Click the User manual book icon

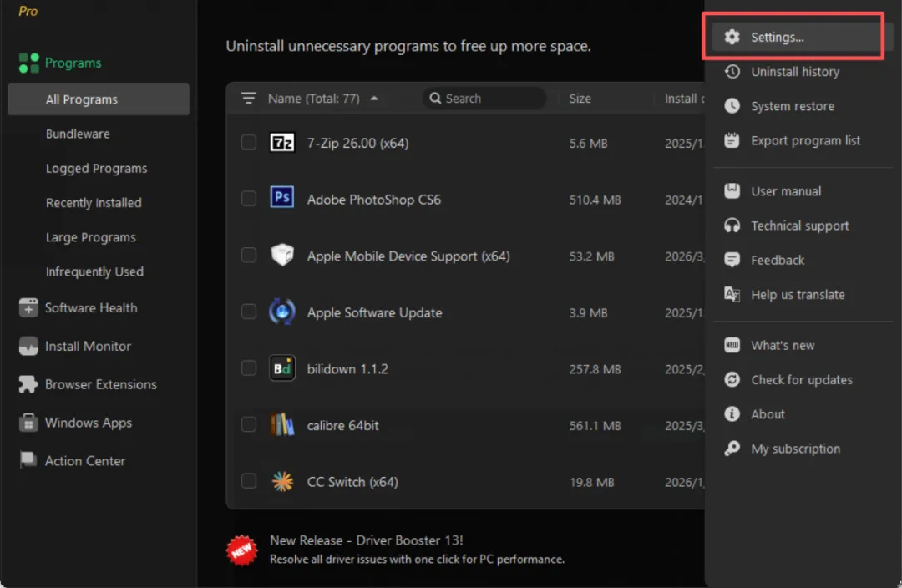[732, 191]
